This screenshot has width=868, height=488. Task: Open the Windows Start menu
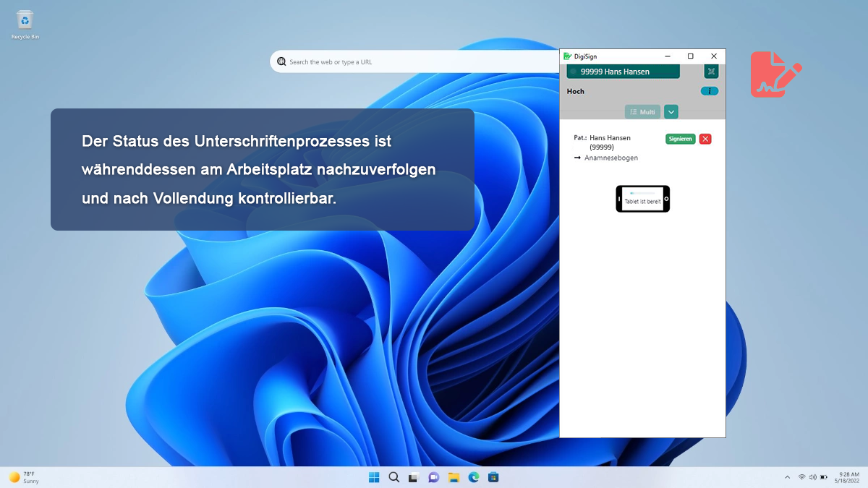pyautogui.click(x=374, y=477)
